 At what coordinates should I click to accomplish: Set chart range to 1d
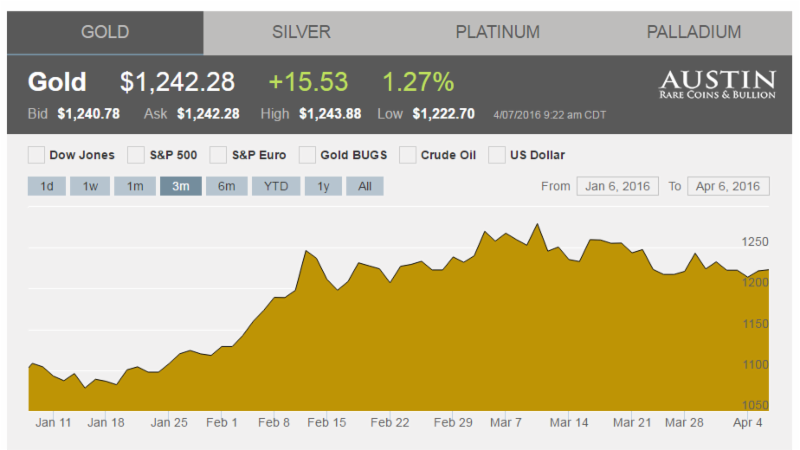[x=47, y=186]
